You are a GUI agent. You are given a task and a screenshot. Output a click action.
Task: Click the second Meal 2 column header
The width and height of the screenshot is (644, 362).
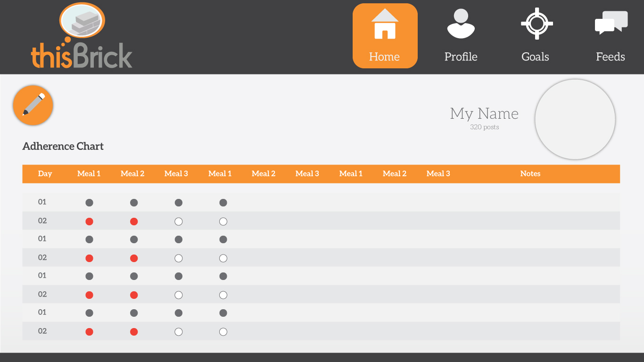click(264, 174)
